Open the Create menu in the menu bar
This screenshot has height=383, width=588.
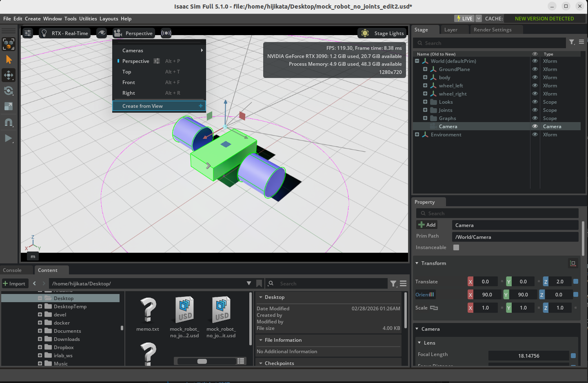tap(32, 18)
